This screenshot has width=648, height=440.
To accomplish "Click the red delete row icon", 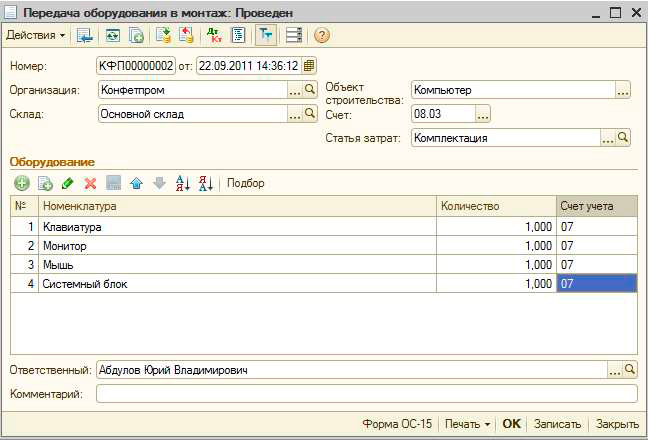I will pos(90,183).
